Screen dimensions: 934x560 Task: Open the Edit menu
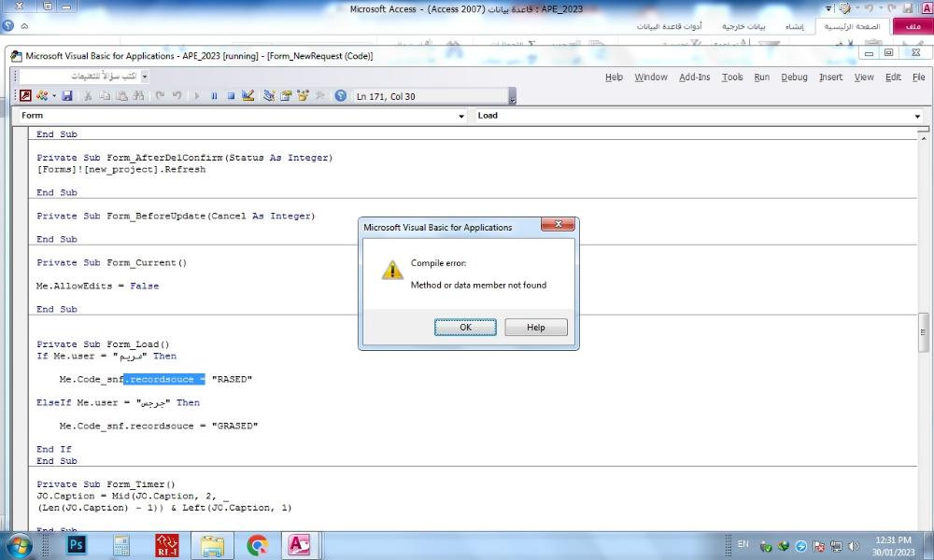[893, 77]
